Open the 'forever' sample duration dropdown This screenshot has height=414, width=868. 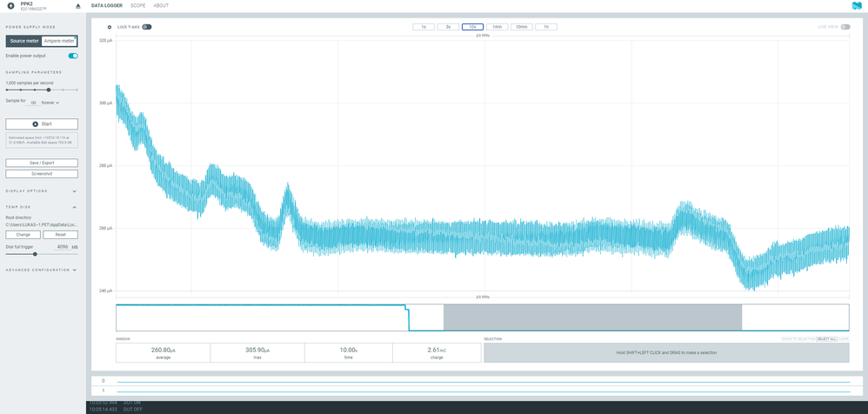50,103
